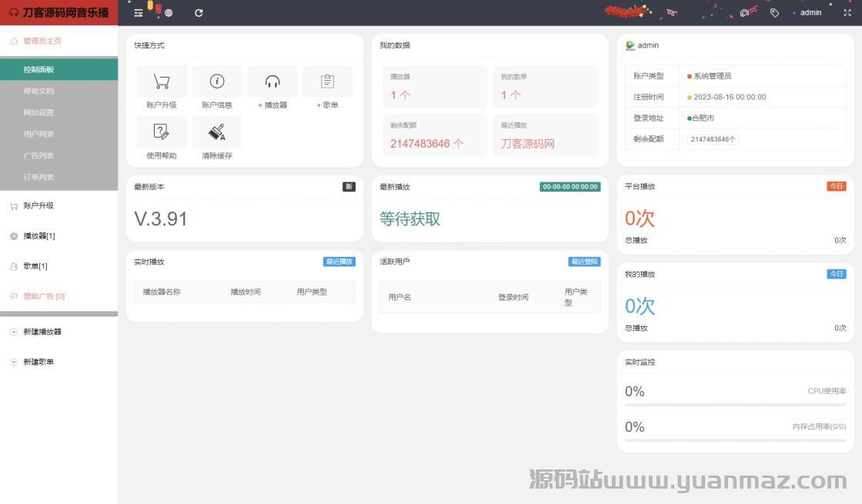Screen dimensions: 862x504
Task: Expand the 播放器[1] sidebar menu
Action: [39, 236]
